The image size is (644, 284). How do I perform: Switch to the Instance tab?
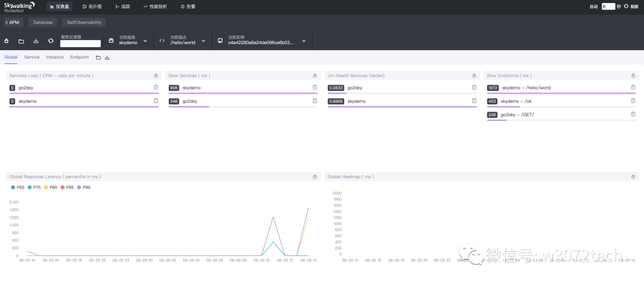pyautogui.click(x=55, y=57)
